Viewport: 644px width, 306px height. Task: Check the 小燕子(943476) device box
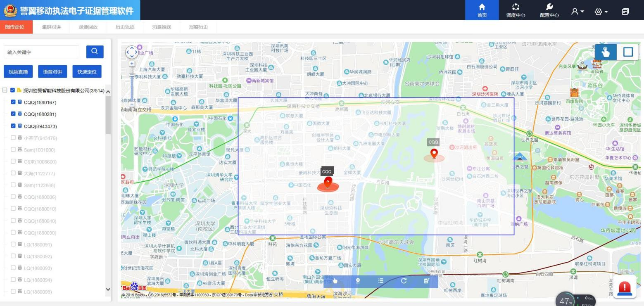pyautogui.click(x=13, y=138)
